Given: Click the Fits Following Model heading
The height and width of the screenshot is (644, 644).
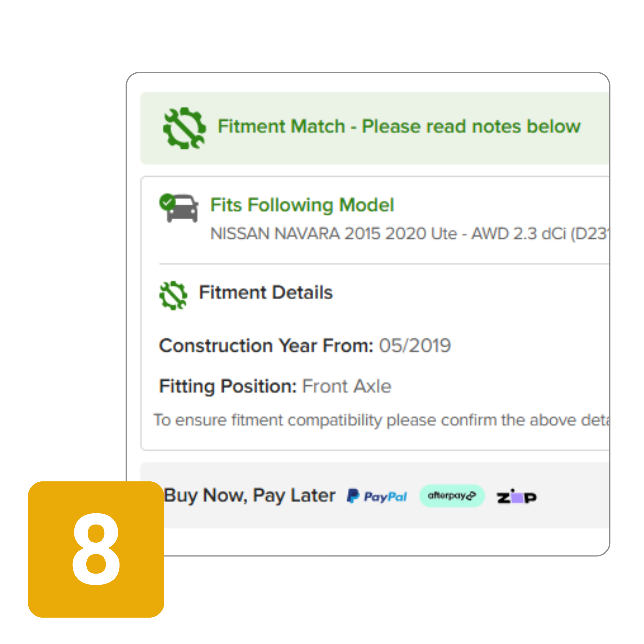Looking at the screenshot, I should pos(302,205).
